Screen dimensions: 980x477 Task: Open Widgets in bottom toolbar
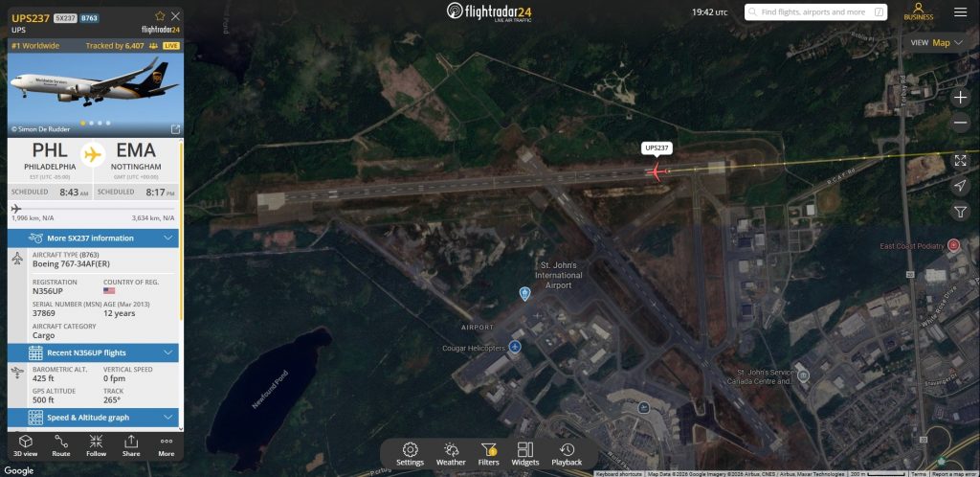[525, 454]
